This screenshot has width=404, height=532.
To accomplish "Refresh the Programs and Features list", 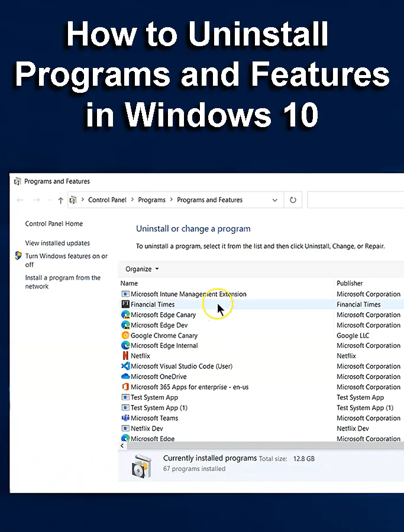I will click(293, 200).
